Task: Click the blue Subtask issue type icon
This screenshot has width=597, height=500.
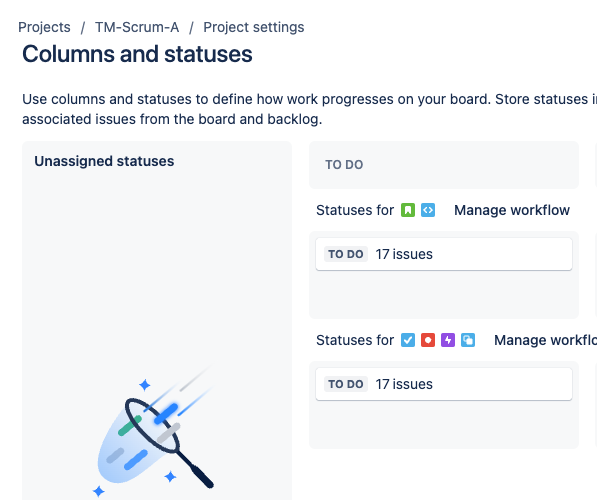Action: [468, 340]
